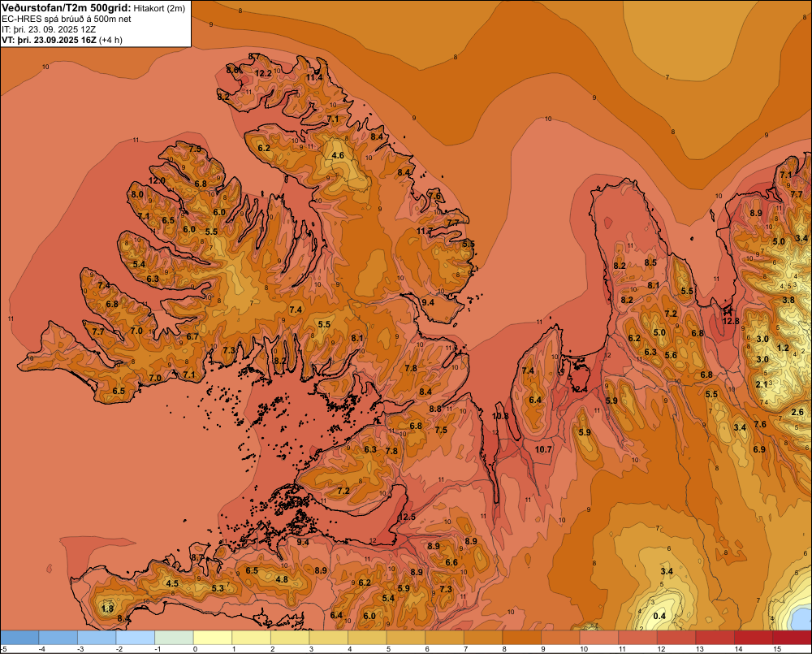The width and height of the screenshot is (812, 654).
Task: Select the dark red 14 to 15 legend swatch
Action: (x=753, y=638)
